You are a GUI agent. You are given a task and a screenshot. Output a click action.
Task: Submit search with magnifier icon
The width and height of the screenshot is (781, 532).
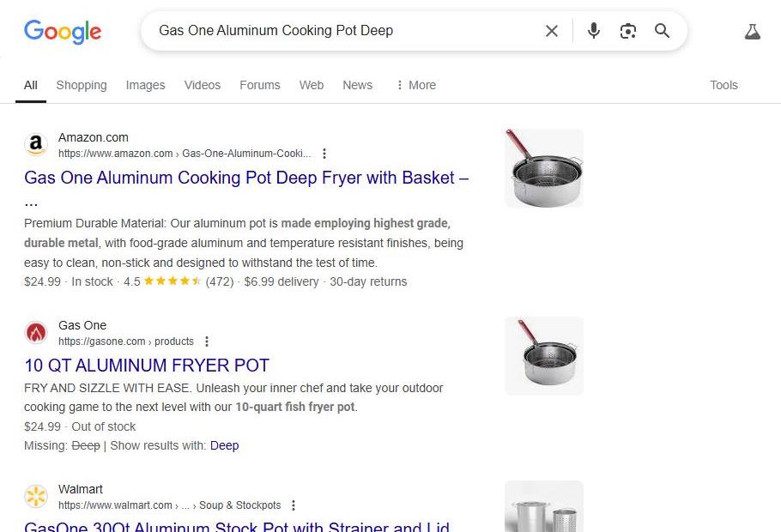662,31
